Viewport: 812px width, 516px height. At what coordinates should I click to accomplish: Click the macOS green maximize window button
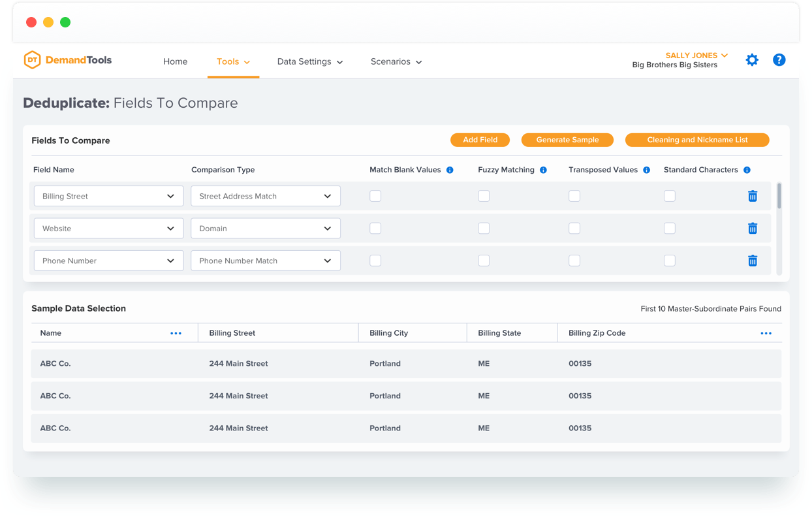pyautogui.click(x=65, y=22)
